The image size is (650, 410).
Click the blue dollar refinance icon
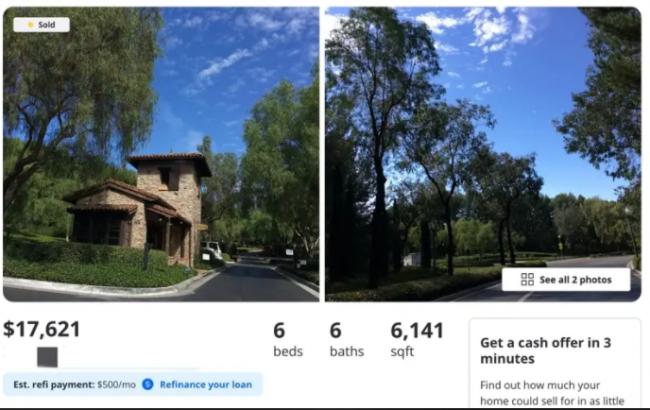pos(148,384)
